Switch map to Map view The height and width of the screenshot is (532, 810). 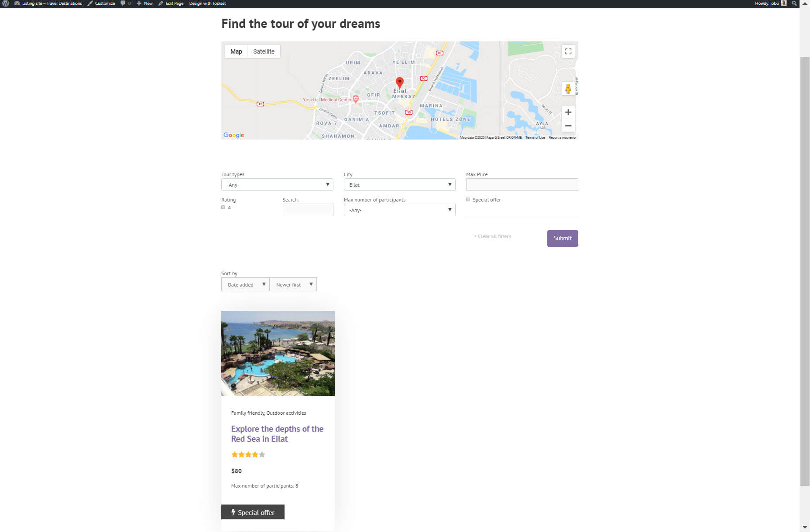[x=236, y=51]
